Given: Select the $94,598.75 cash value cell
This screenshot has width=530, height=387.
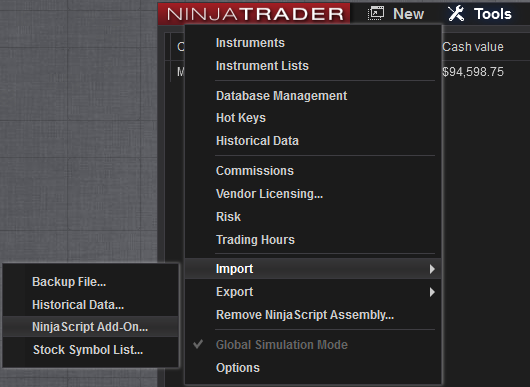Looking at the screenshot, I should (473, 72).
